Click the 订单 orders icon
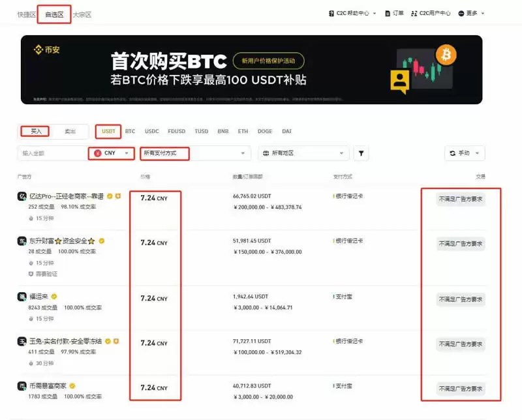 pyautogui.click(x=388, y=13)
